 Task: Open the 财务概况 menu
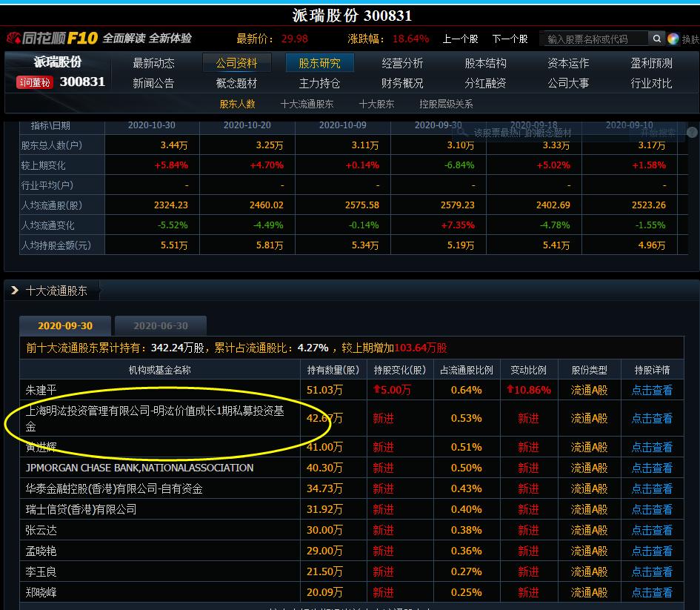click(402, 83)
